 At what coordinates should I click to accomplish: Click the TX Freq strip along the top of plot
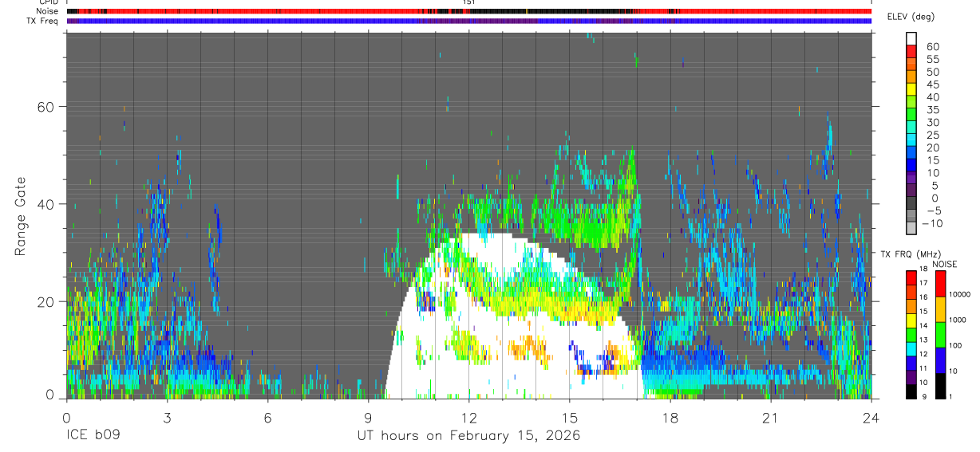[468, 21]
